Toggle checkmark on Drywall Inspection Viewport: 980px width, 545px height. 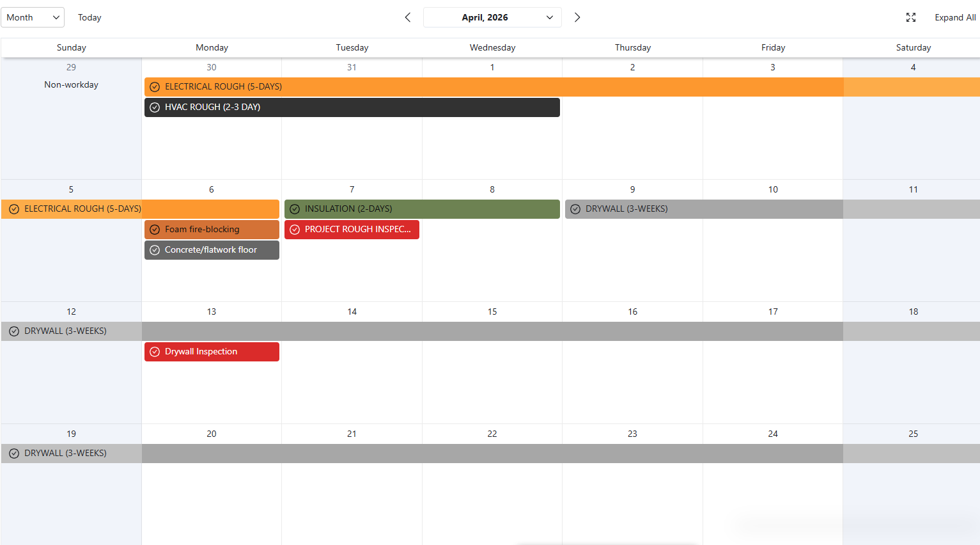(x=155, y=352)
